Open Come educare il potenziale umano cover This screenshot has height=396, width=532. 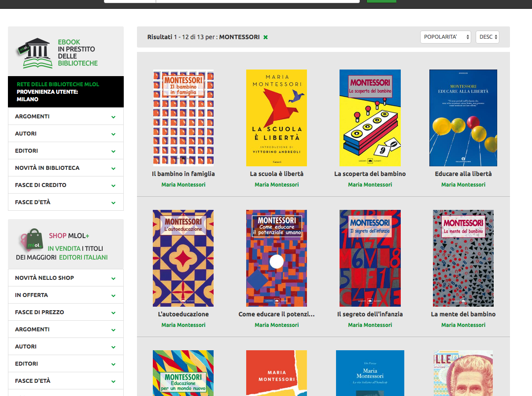tap(277, 258)
